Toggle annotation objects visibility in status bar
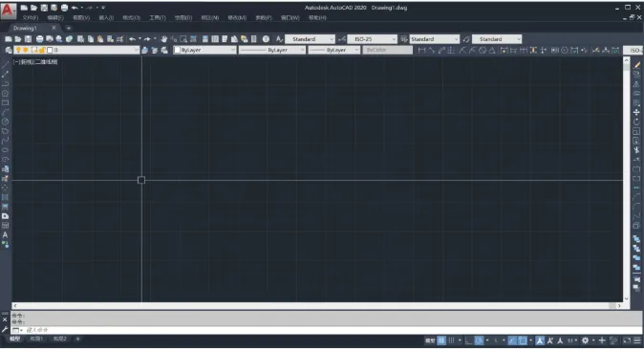 [540, 341]
